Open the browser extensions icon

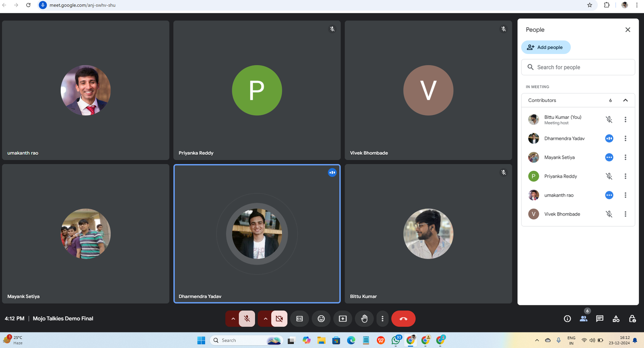point(607,5)
